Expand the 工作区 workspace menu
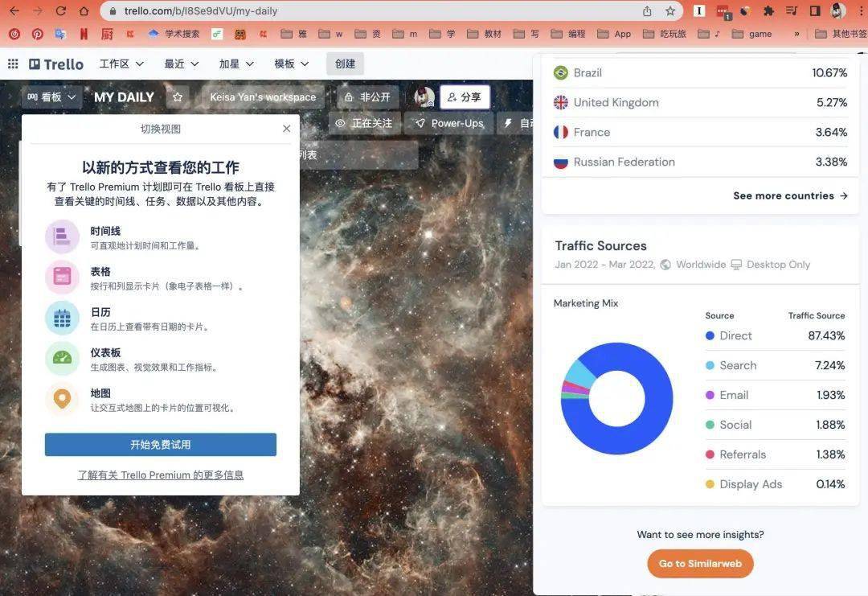868x596 pixels. click(121, 64)
